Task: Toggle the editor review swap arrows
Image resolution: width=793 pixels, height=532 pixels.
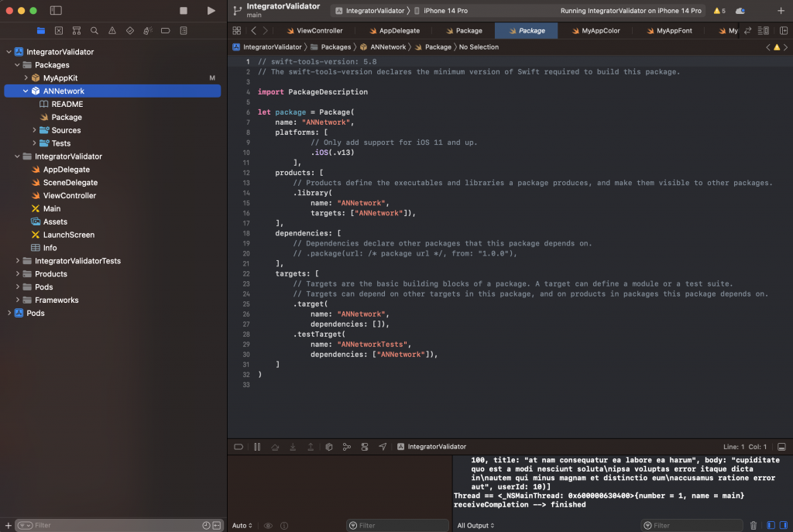Action: [748, 31]
